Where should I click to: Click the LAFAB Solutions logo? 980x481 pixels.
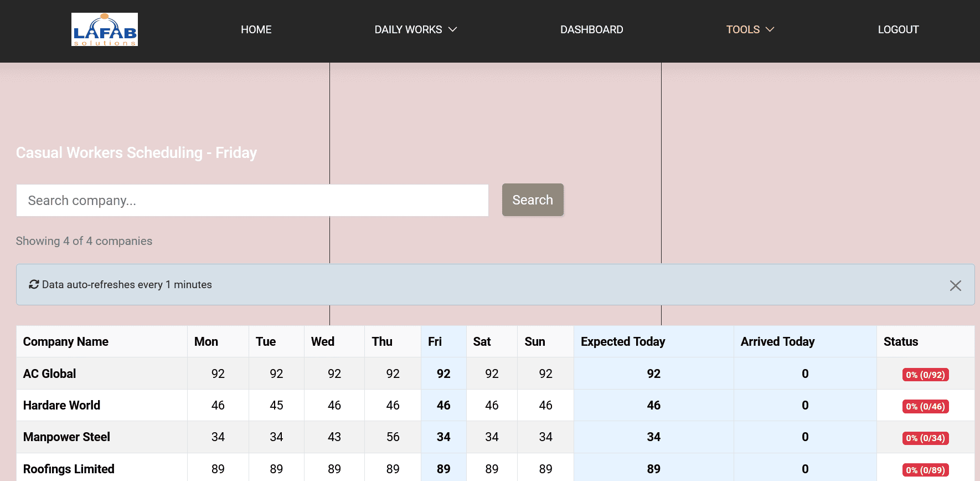(x=105, y=29)
